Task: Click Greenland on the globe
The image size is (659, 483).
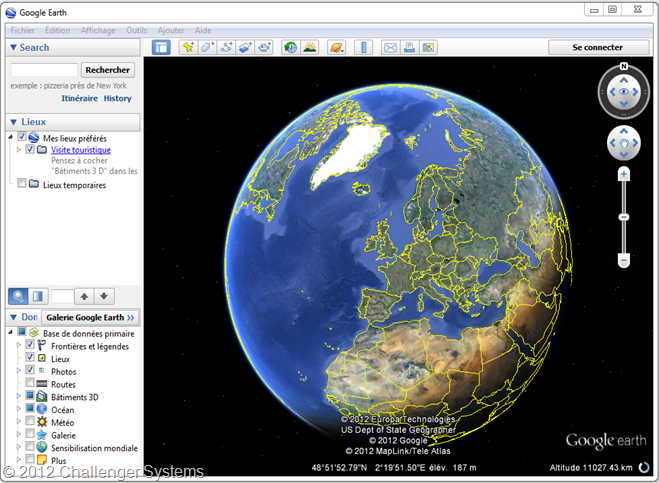Action: coord(350,153)
